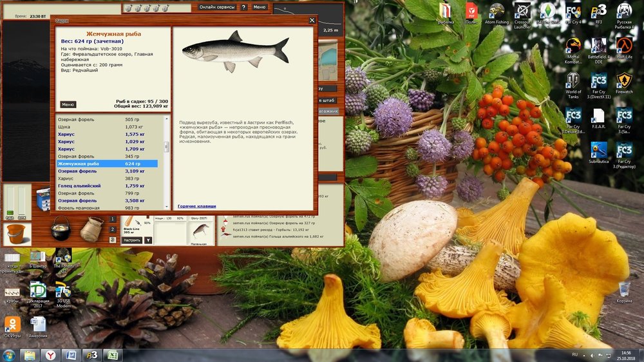Open the cooking pot with bait
The width and height of the screenshot is (644, 362).
tap(61, 229)
